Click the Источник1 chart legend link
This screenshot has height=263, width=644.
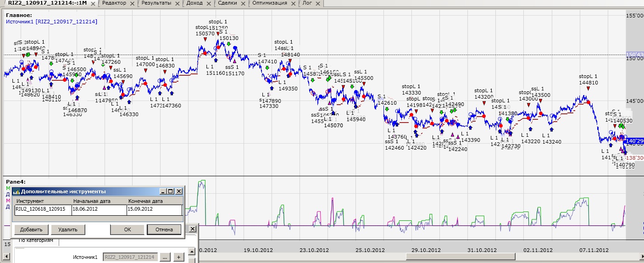click(x=51, y=22)
